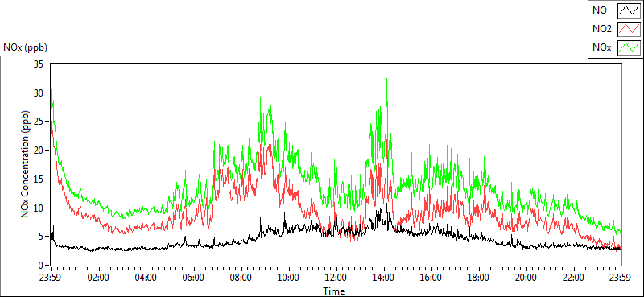Click the 25 y-axis tick label
The height and width of the screenshot is (297, 644).
click(x=39, y=122)
